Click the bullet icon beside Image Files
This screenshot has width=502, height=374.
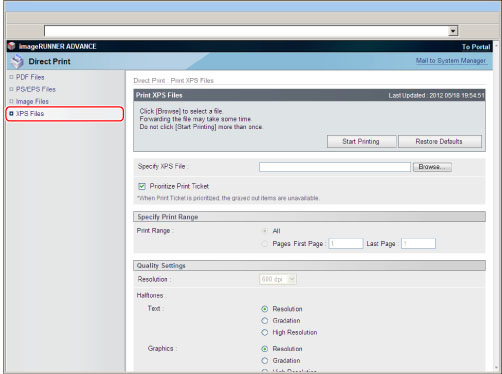[11, 101]
